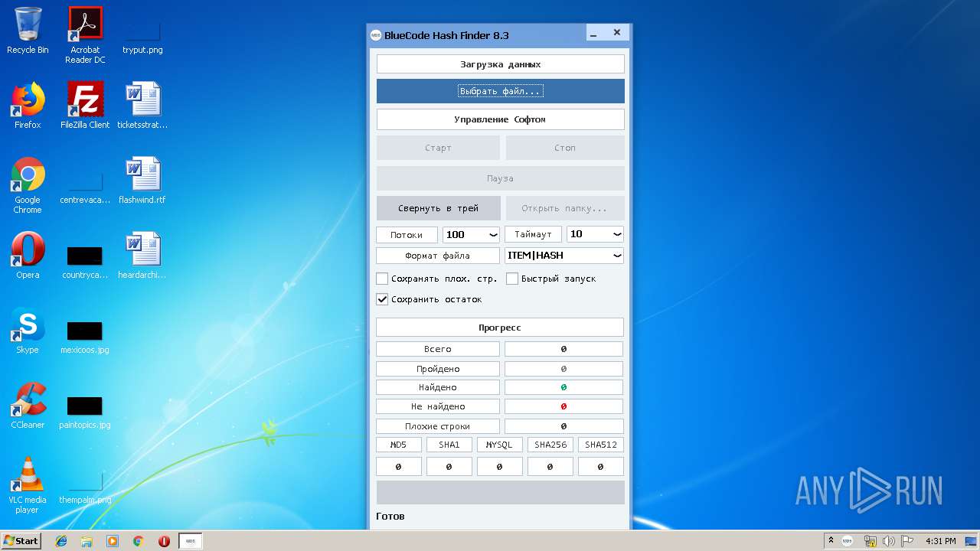Open the Recycle Bin desktop icon
Image resolution: width=980 pixels, height=551 pixels.
pos(28,31)
